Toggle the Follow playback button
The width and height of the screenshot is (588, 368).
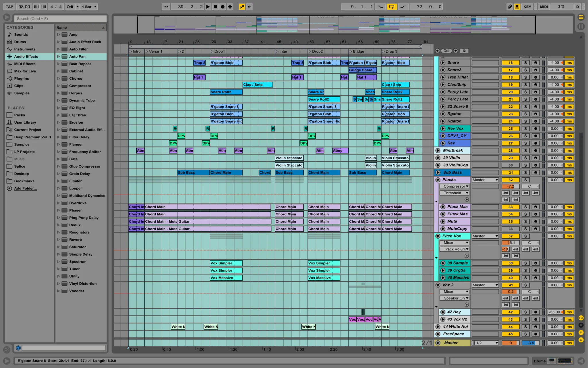click(166, 7)
